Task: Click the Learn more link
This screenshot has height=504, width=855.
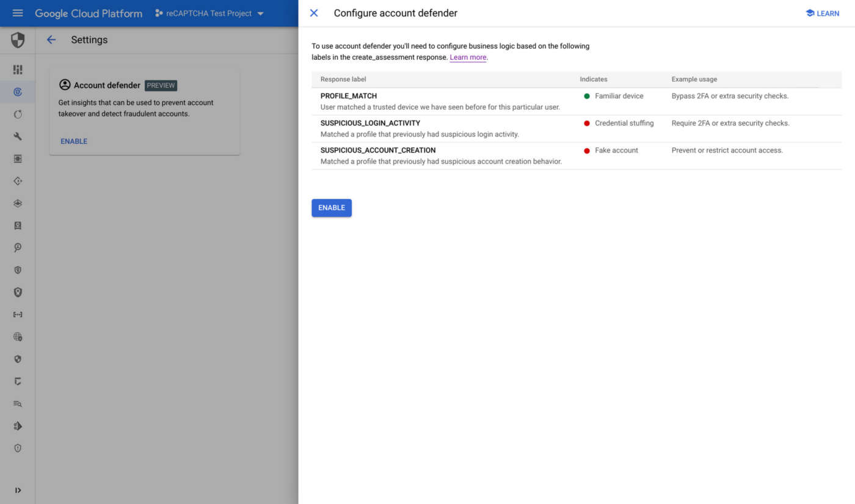Action: pyautogui.click(x=467, y=57)
